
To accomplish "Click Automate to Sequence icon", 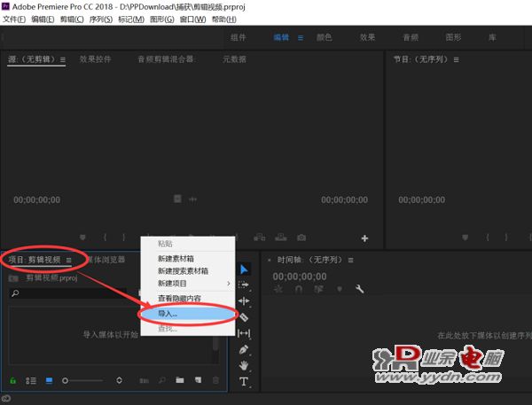I will (x=145, y=380).
